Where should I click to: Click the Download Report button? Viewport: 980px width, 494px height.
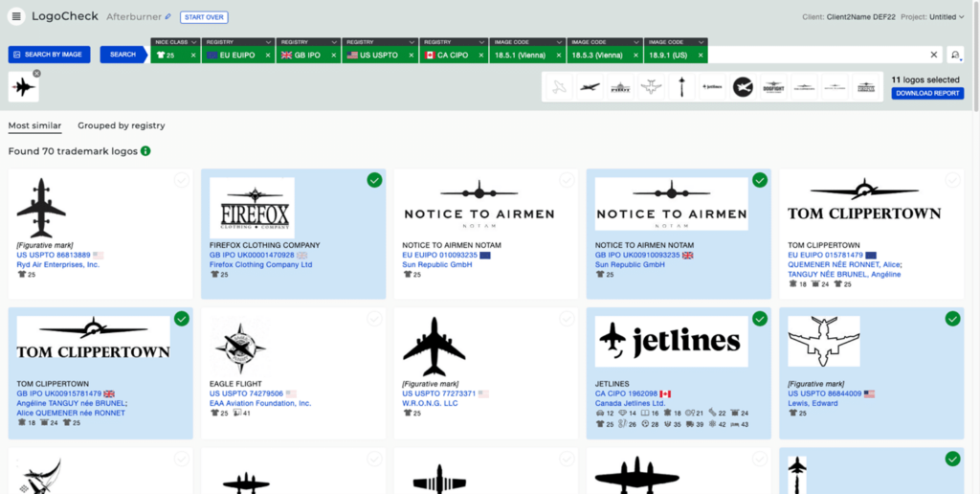(926, 94)
